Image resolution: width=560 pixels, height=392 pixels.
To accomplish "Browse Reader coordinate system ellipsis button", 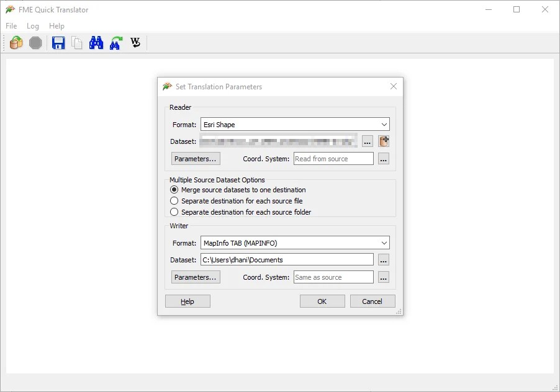I will [384, 159].
